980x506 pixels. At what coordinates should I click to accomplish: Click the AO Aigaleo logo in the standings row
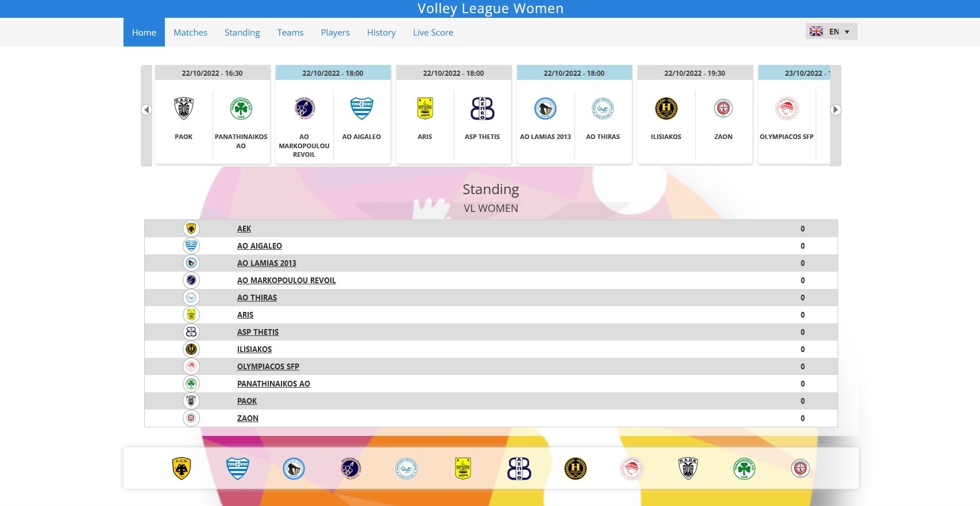(x=191, y=246)
